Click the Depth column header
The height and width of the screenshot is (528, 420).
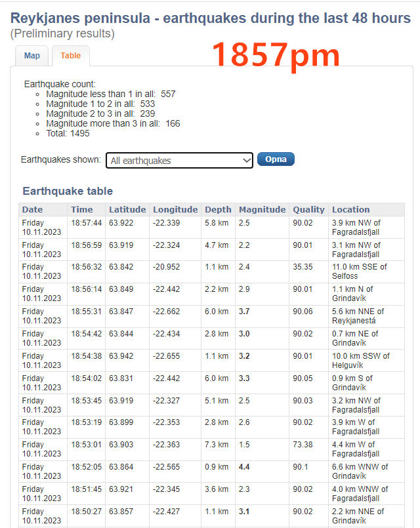218,210
